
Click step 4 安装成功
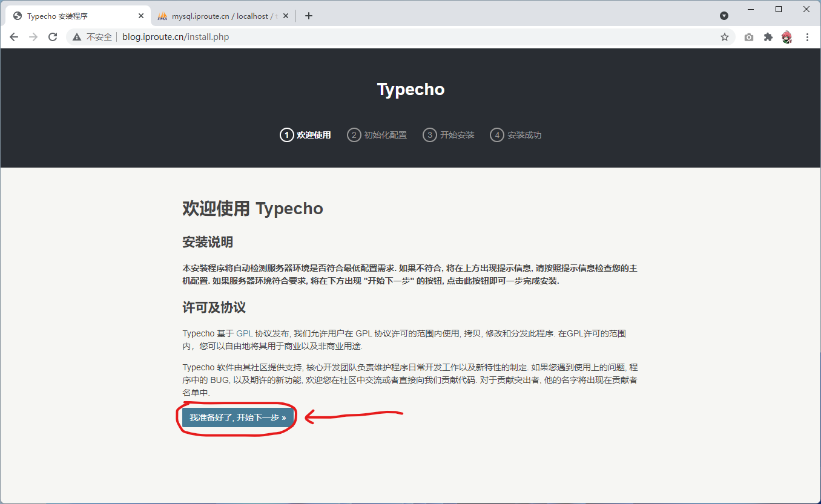(x=516, y=135)
